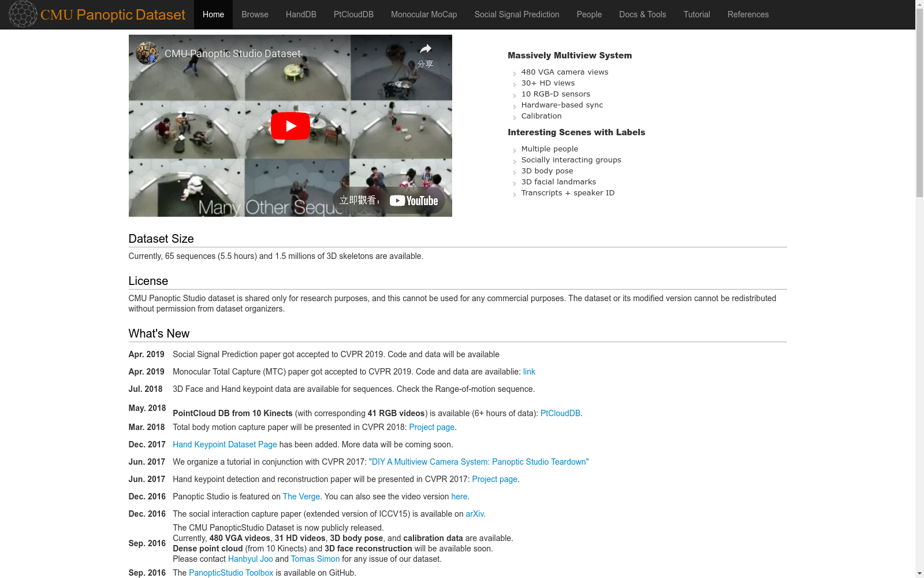Click the chevron beside Socially interacting groups
Image resolution: width=924 pixels, height=578 pixels.
[x=514, y=161]
